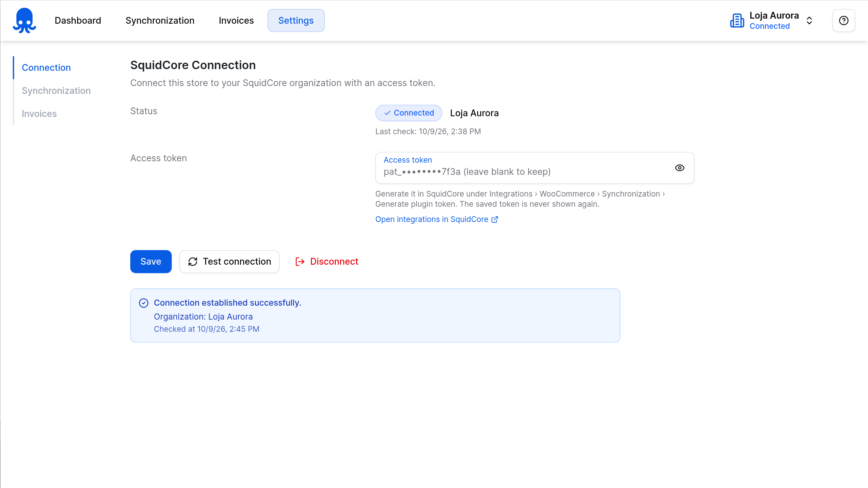Open the Dashboard top navigation item
Viewport: 868px width, 488px height.
pyautogui.click(x=78, y=20)
